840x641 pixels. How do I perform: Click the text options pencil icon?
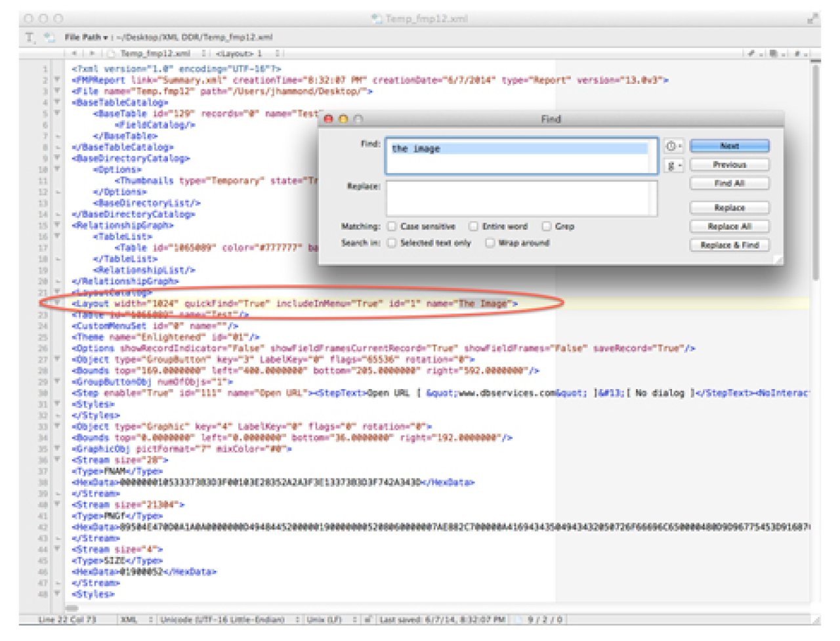(30, 38)
